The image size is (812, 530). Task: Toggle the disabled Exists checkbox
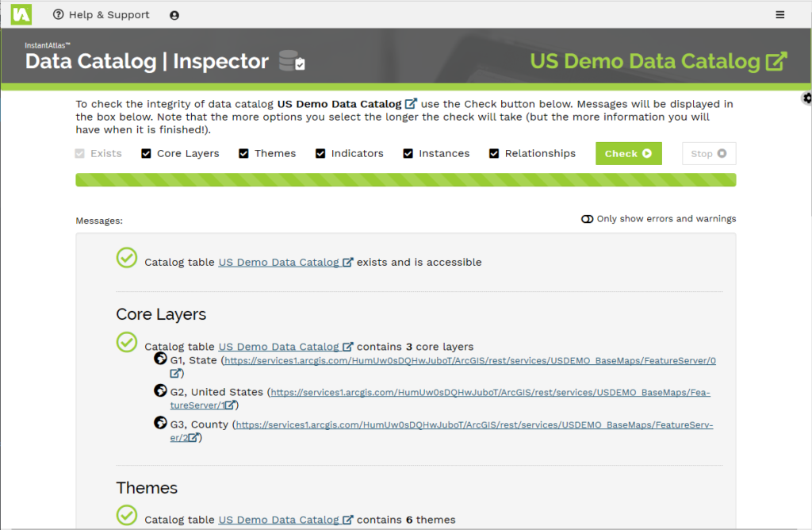80,153
